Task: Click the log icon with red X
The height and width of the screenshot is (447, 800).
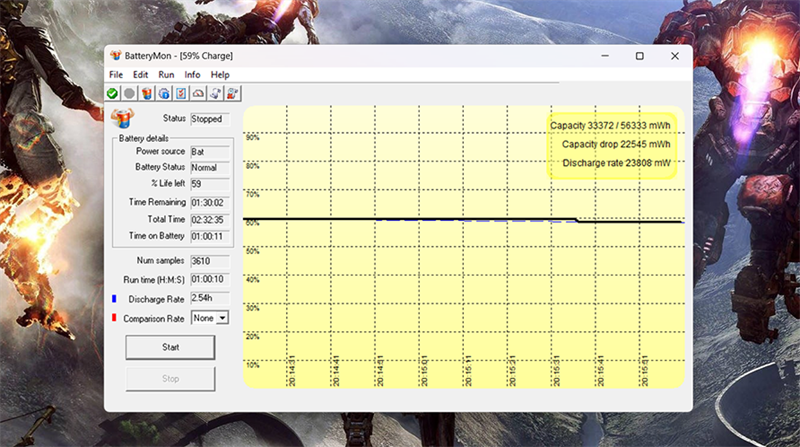Action: coord(233,93)
